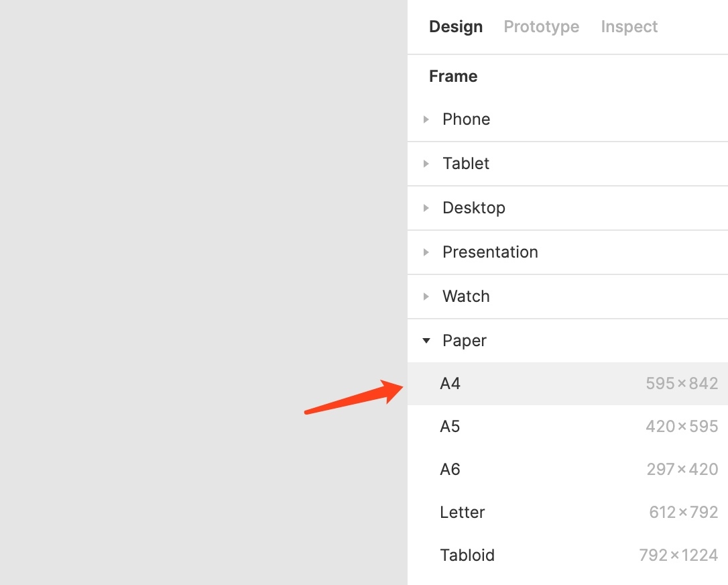
Task: Click the Desktop category label
Action: coord(473,208)
